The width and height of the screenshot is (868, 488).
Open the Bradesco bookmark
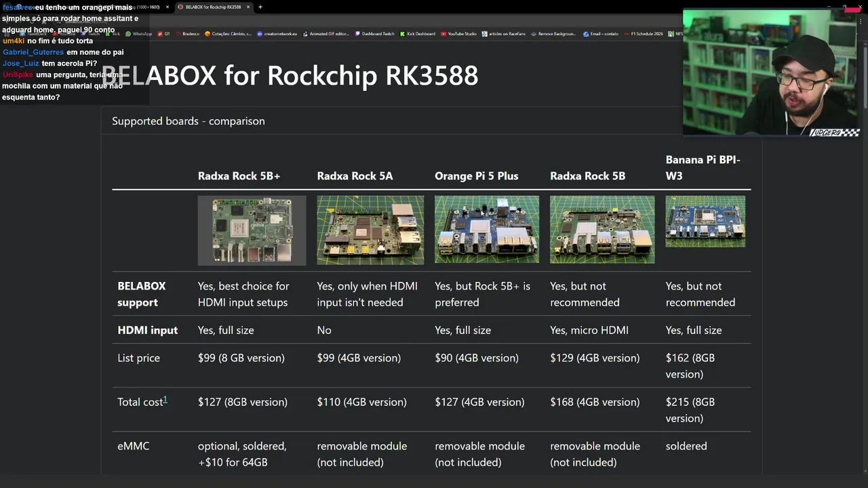pyautogui.click(x=187, y=33)
